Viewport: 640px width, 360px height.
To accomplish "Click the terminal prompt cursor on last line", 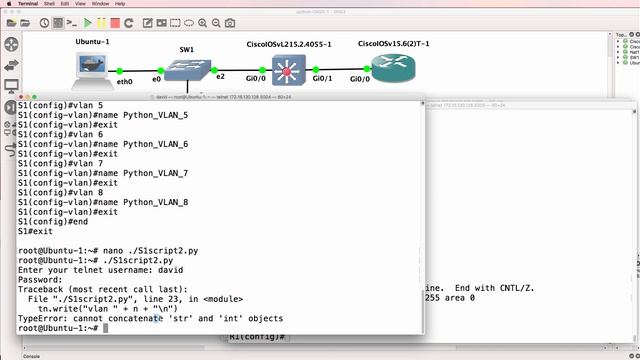I will [x=106, y=328].
